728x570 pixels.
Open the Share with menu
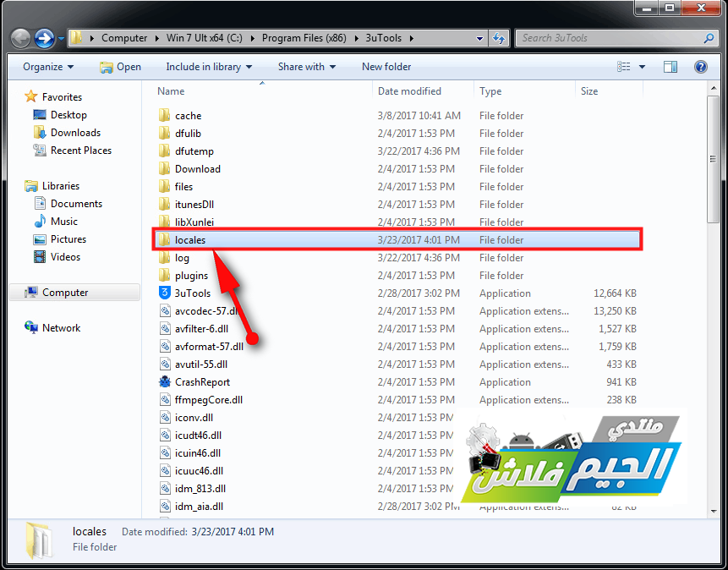coord(306,67)
